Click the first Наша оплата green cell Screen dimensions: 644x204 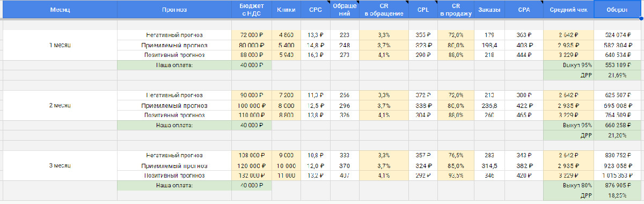(174, 65)
